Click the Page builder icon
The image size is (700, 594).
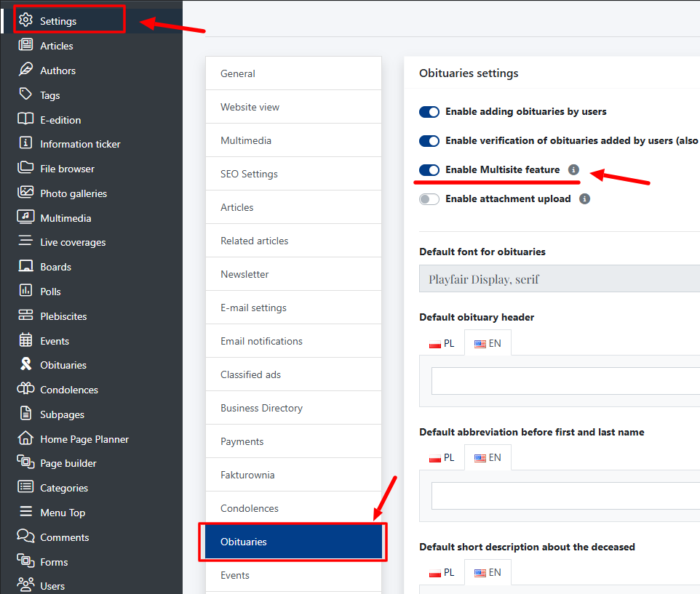25,462
